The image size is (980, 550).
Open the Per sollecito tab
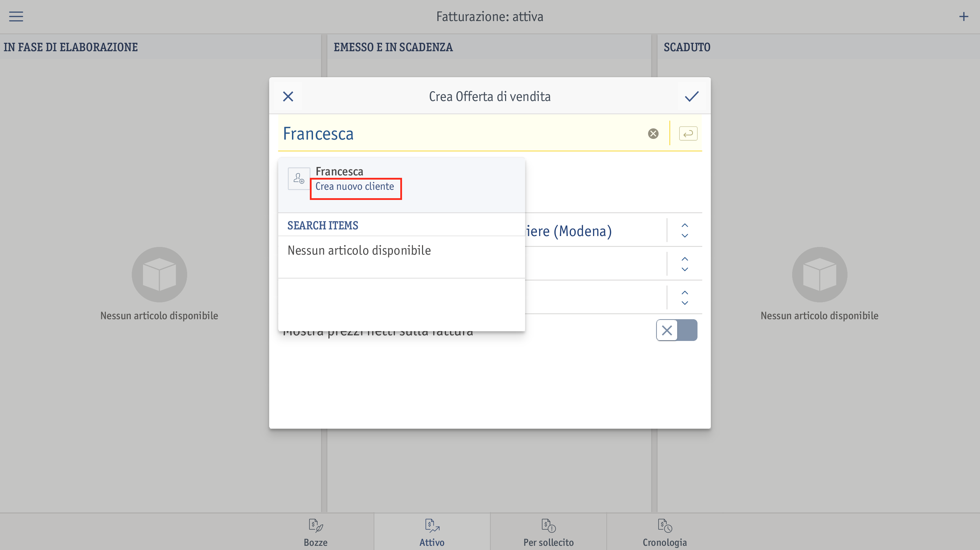tap(548, 532)
